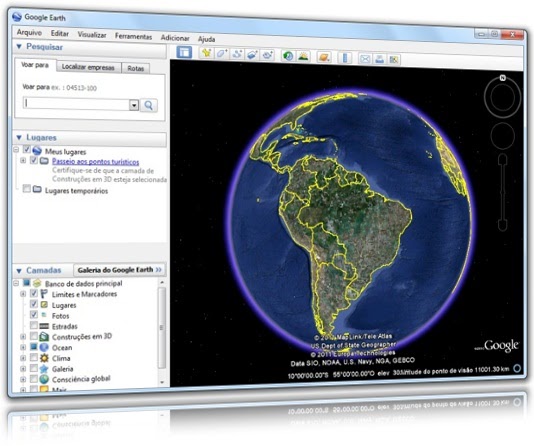
Task: Enable the Clima layer checkbox
Action: tap(34, 357)
